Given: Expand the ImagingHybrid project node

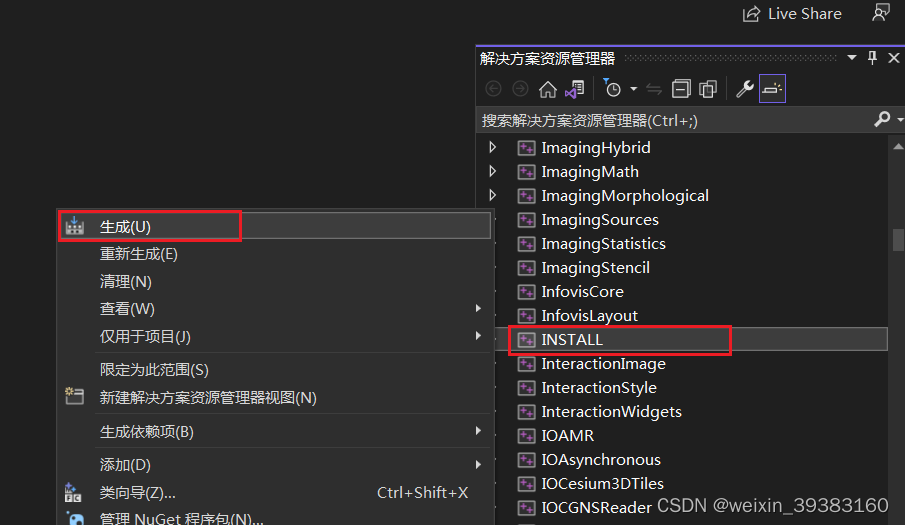Looking at the screenshot, I should pos(492,147).
